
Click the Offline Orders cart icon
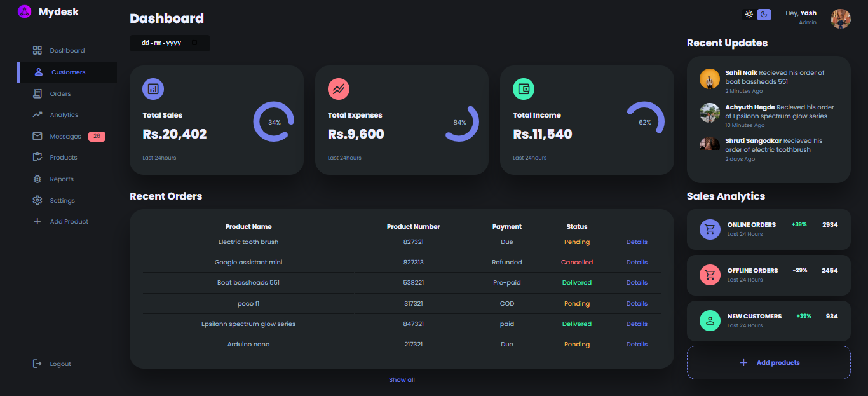coord(710,275)
